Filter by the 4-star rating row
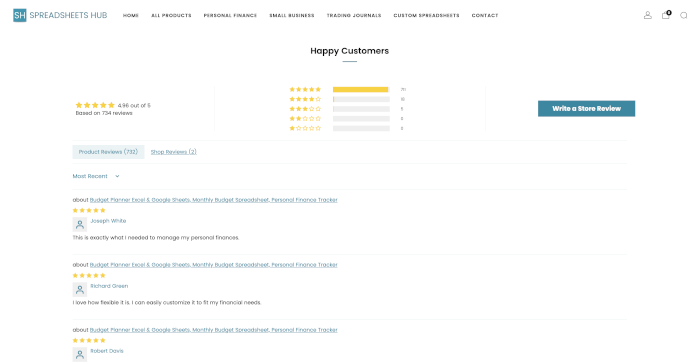Screen dimensions: 700x362 [348, 99]
